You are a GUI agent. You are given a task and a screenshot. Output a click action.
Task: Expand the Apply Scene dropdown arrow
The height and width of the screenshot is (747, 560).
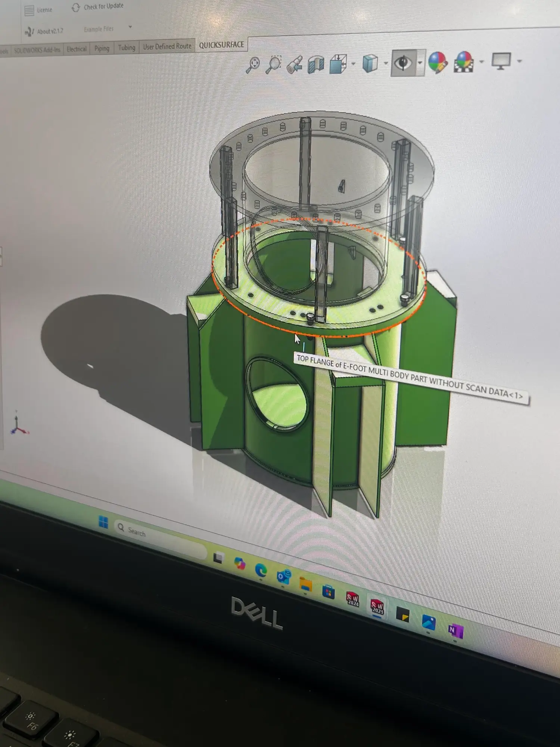[x=482, y=62]
